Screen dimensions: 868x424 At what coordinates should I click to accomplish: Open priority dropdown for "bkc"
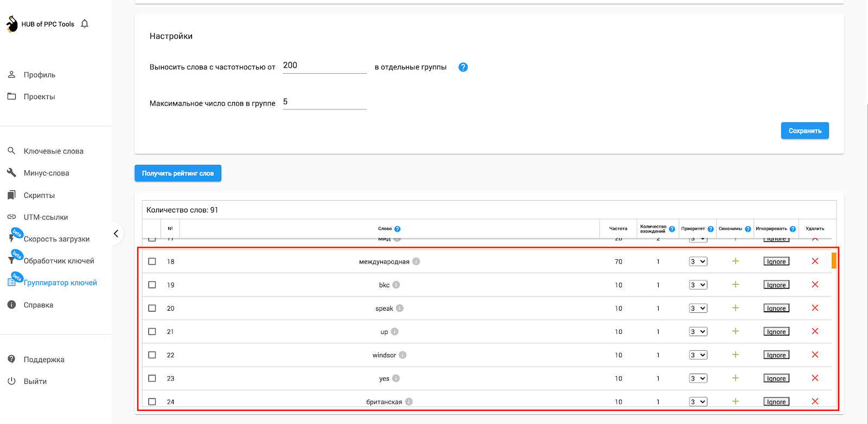(x=698, y=285)
